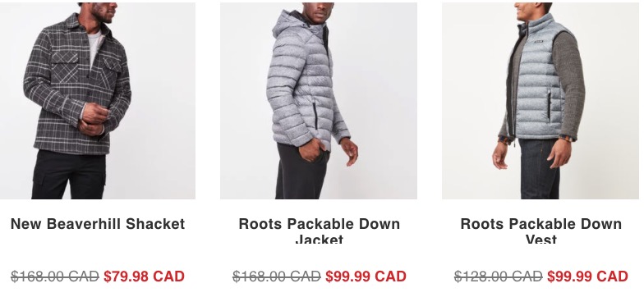644x297 pixels.
Task: Select the jacket's $99.99 CAD sale price
Action: point(366,276)
